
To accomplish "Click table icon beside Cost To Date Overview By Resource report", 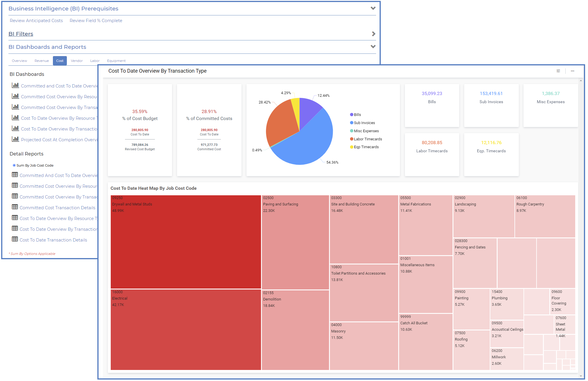I will tap(15, 218).
